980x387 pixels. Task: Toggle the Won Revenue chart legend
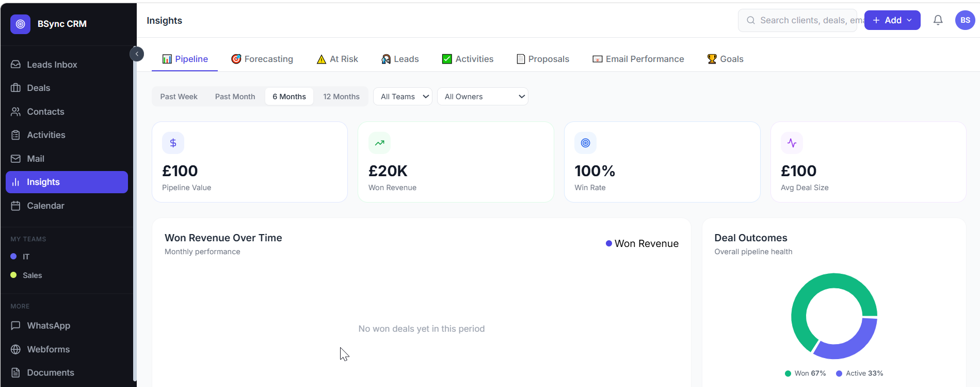tap(642, 243)
